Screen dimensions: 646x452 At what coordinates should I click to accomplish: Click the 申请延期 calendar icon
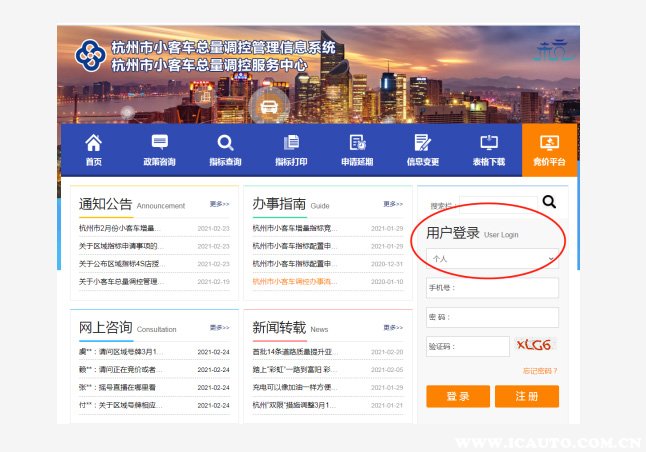pos(357,143)
